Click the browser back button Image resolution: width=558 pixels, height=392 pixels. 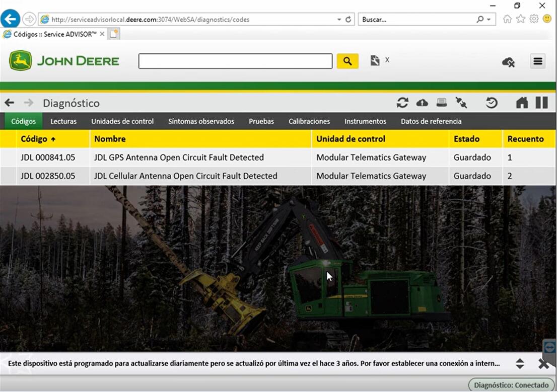[x=10, y=19]
